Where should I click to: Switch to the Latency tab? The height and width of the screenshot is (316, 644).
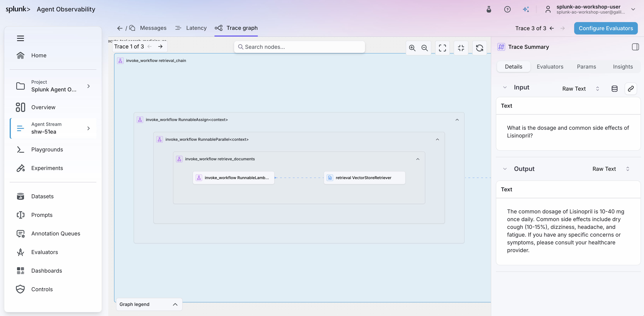click(191, 28)
